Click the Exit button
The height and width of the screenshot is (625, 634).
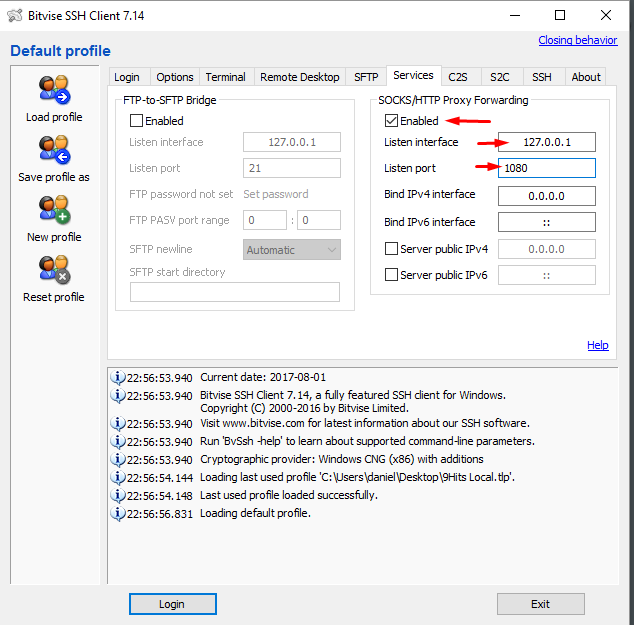tap(541, 604)
